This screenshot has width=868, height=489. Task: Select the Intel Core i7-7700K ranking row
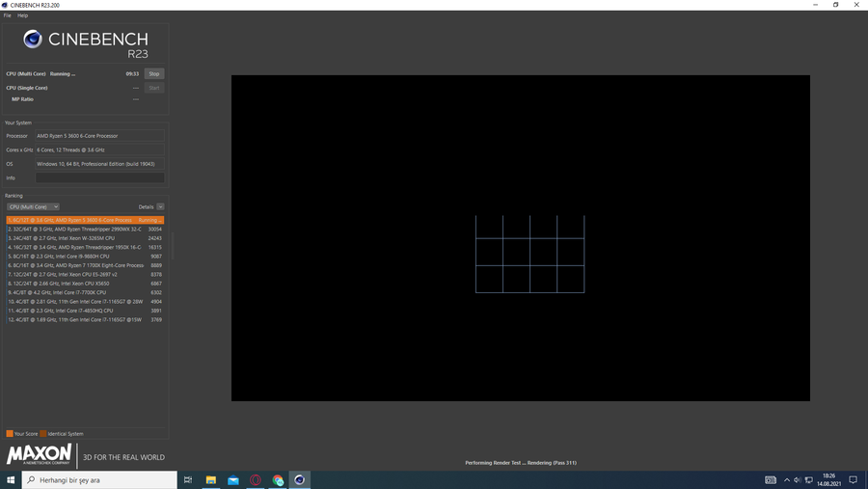coord(85,292)
